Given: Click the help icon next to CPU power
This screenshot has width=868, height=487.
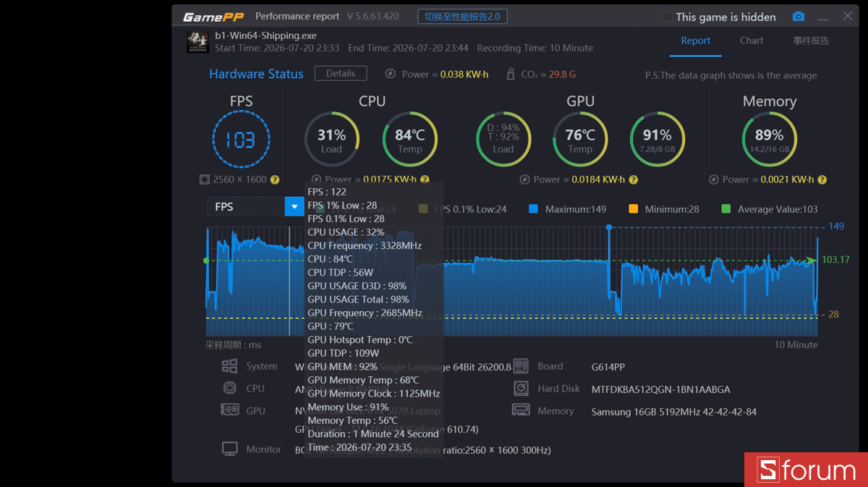Looking at the screenshot, I should click(425, 179).
